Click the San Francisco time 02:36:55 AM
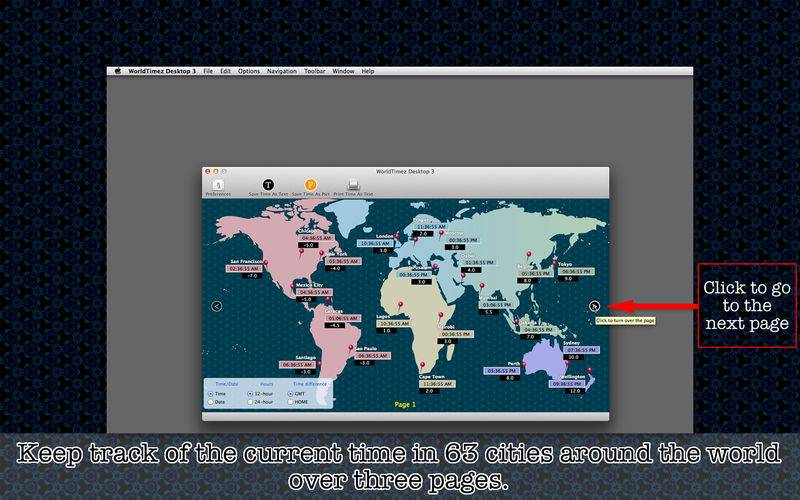The width and height of the screenshot is (800, 500). pos(244,268)
